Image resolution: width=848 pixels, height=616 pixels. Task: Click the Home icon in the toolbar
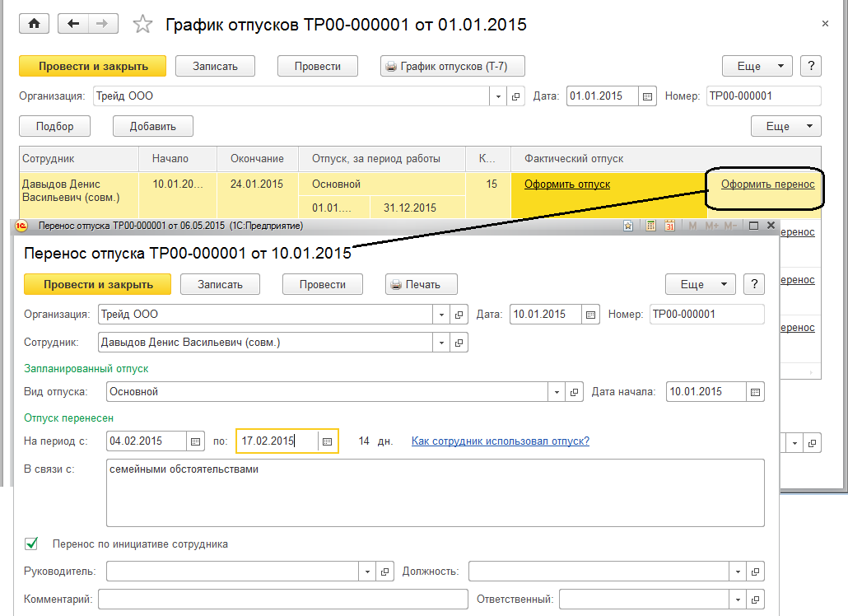(x=34, y=24)
